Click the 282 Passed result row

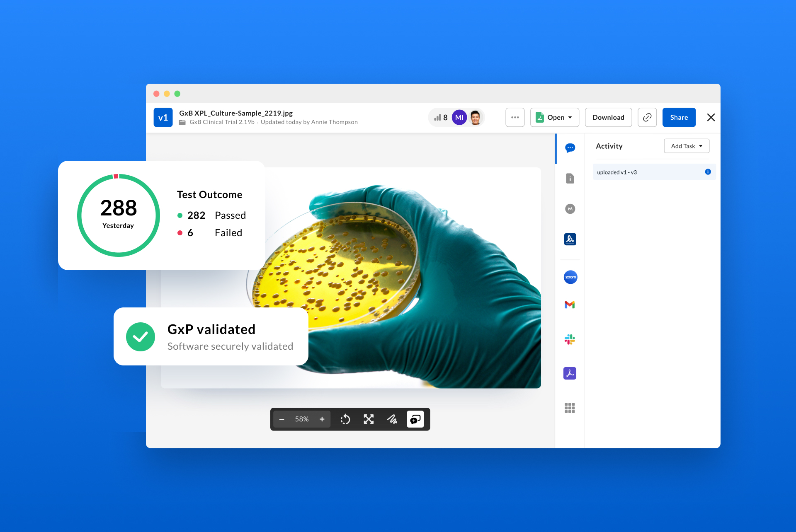point(211,215)
